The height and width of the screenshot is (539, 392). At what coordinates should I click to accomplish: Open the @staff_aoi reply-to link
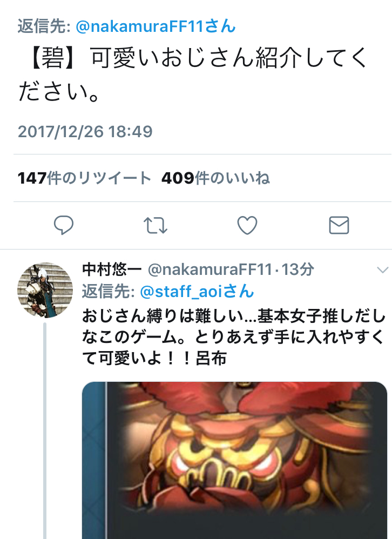point(197,292)
